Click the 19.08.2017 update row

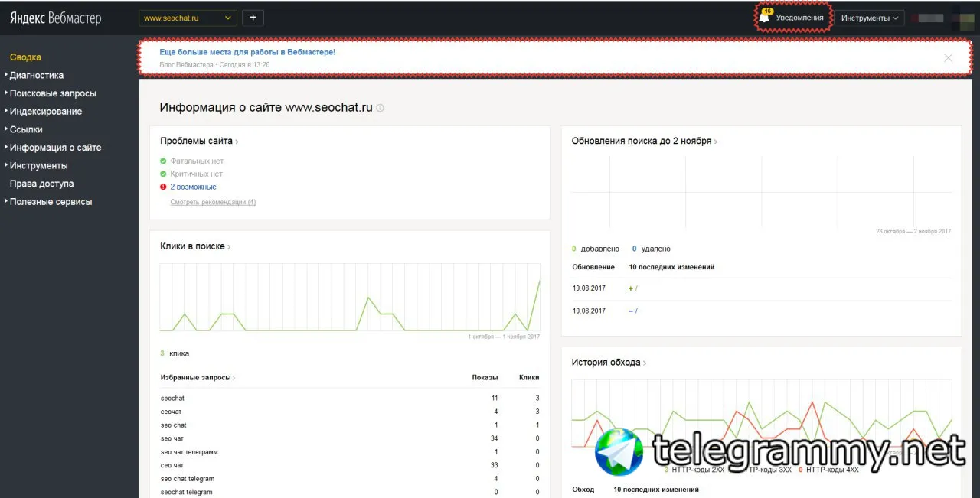(x=762, y=288)
